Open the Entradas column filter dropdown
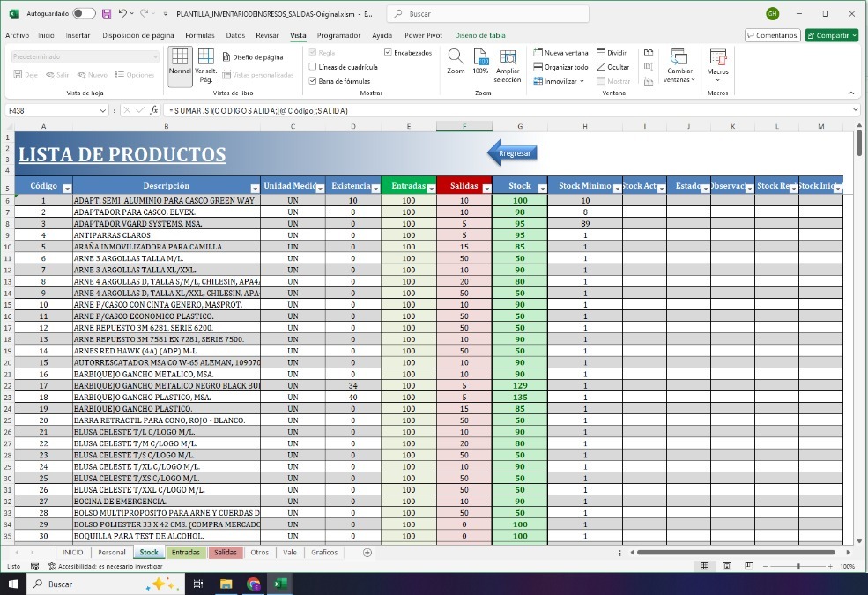The height and width of the screenshot is (595, 868). [x=431, y=189]
